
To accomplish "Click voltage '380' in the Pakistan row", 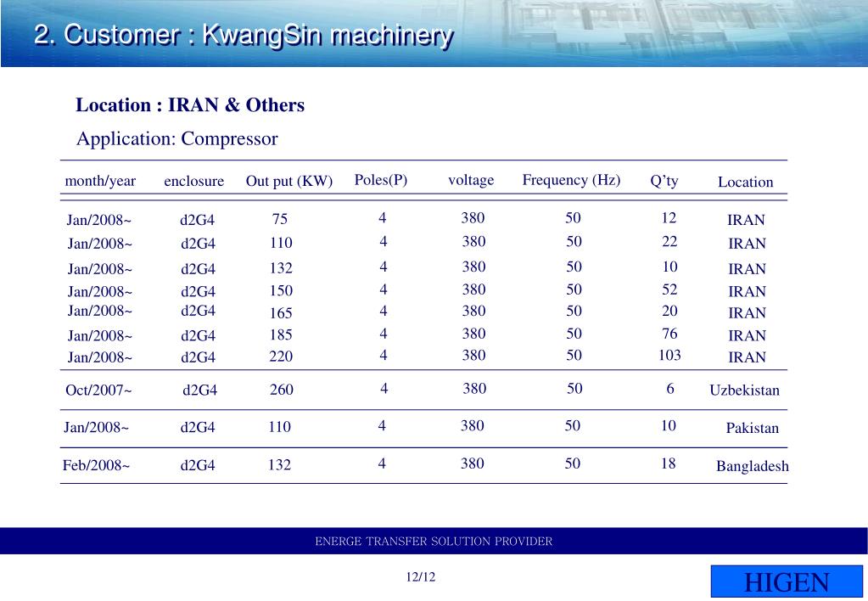I will 473,426.
